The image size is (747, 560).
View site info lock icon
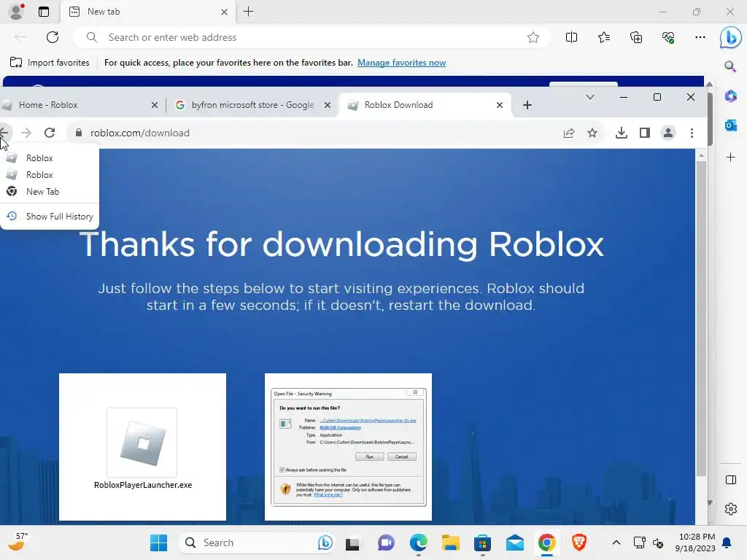point(79,133)
